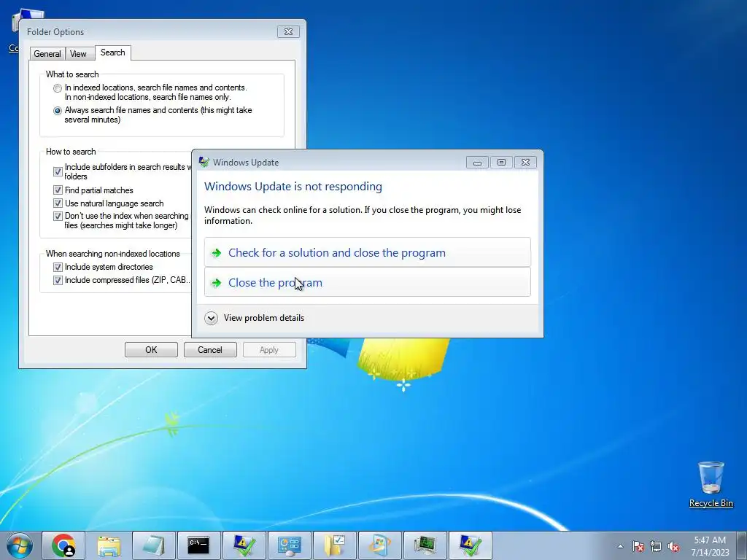The image size is (747, 560).
Task: Open the Command Prompt taskbar icon
Action: point(198,545)
